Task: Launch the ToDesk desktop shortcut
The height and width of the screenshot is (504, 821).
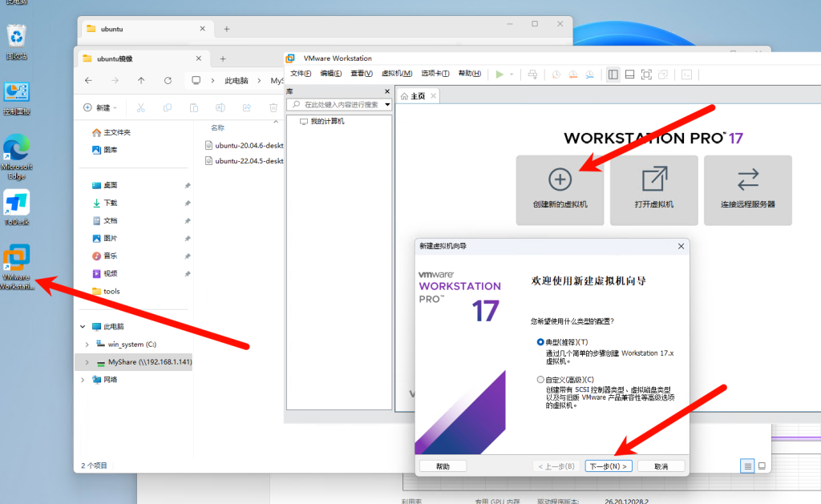Action: (x=17, y=208)
